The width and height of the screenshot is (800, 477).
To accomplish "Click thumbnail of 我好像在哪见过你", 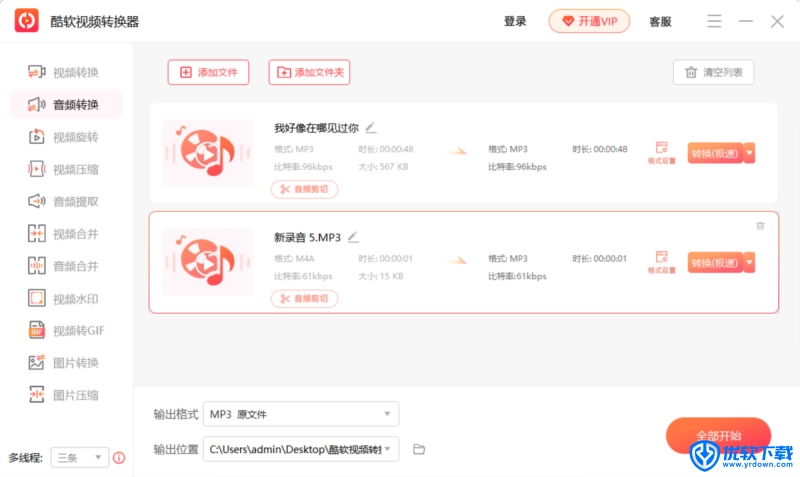I will pos(208,153).
